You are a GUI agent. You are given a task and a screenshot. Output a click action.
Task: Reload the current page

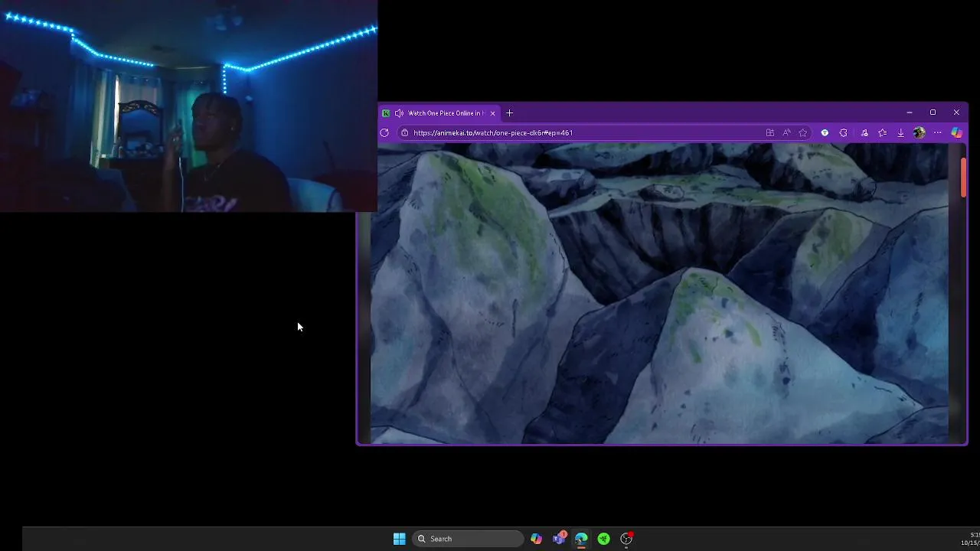(x=384, y=132)
